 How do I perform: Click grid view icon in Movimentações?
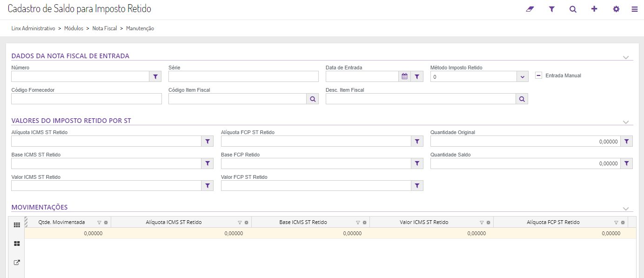point(17,225)
